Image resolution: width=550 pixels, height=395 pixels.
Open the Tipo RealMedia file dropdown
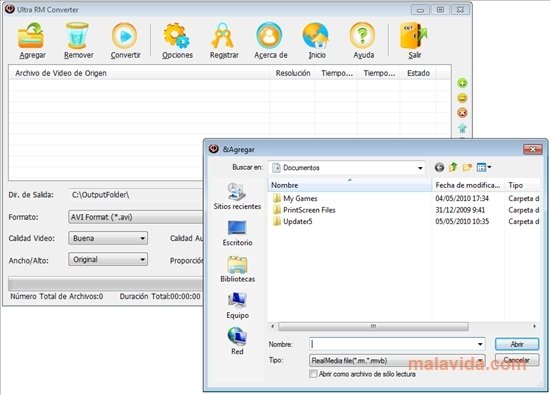click(x=398, y=360)
